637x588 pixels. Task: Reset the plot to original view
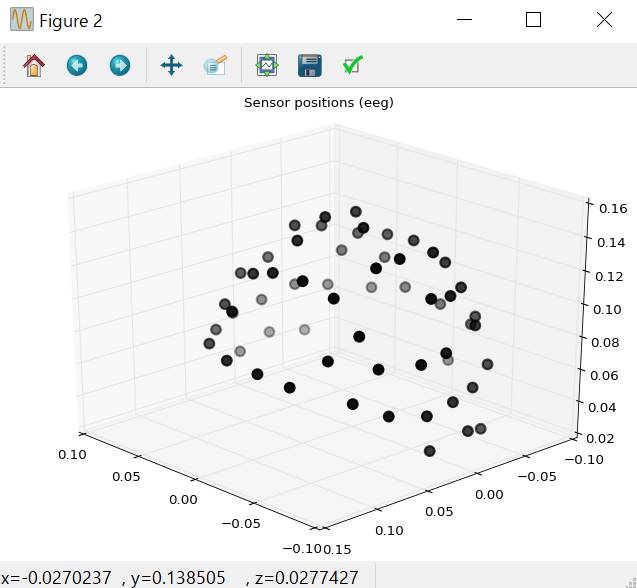34,66
